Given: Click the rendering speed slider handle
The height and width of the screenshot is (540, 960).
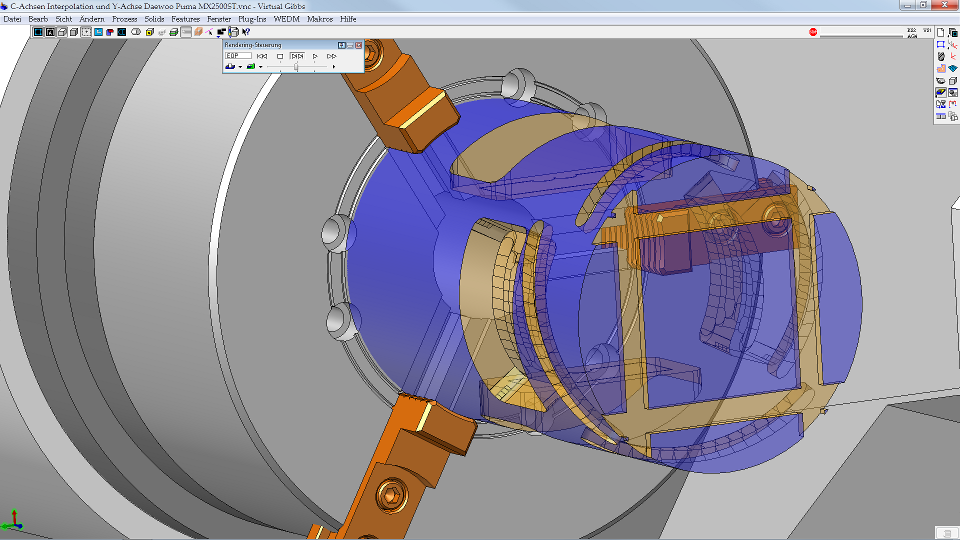Looking at the screenshot, I should (x=296, y=67).
